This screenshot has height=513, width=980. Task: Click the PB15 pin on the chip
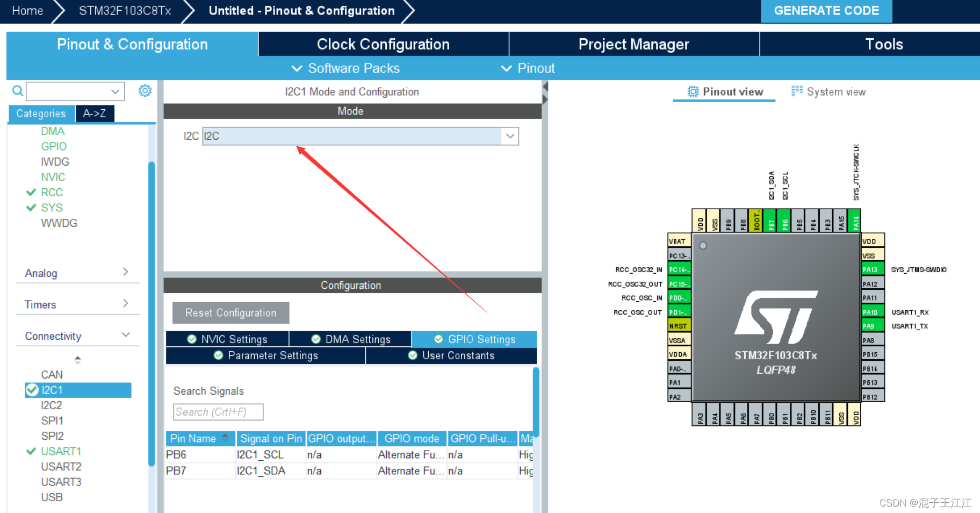(873, 354)
